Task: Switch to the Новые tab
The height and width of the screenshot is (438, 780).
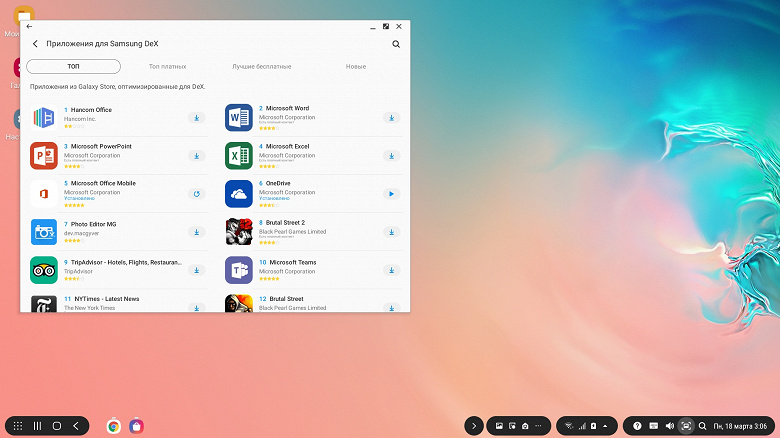Action: (x=356, y=66)
